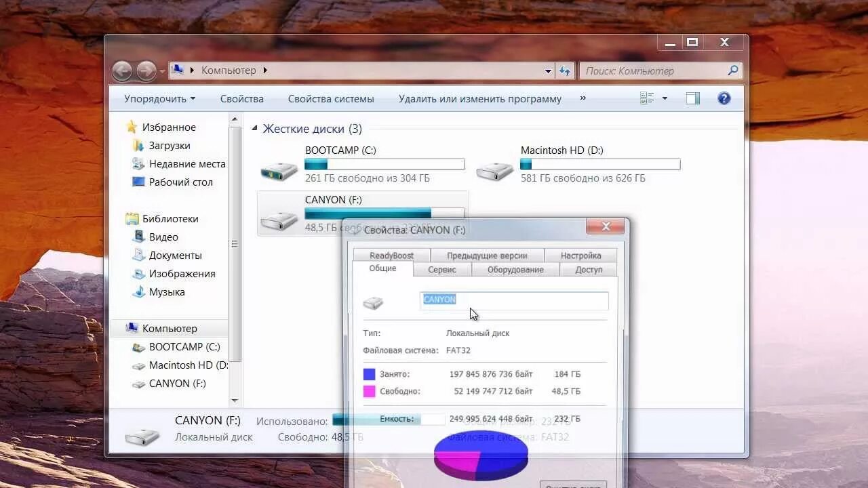Image resolution: width=868 pixels, height=488 pixels.
Task: Select Macintosh HD (D: in the navigation tree
Action: [x=189, y=365]
